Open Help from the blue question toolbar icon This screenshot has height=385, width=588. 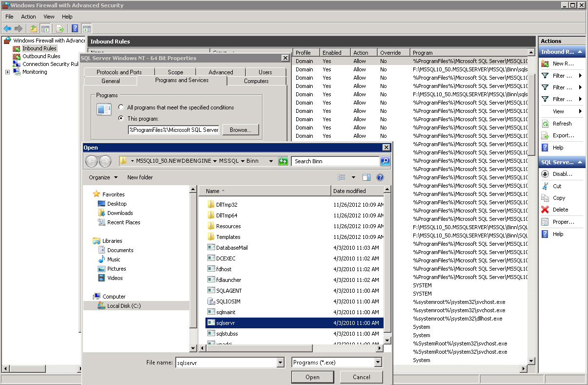[75, 28]
